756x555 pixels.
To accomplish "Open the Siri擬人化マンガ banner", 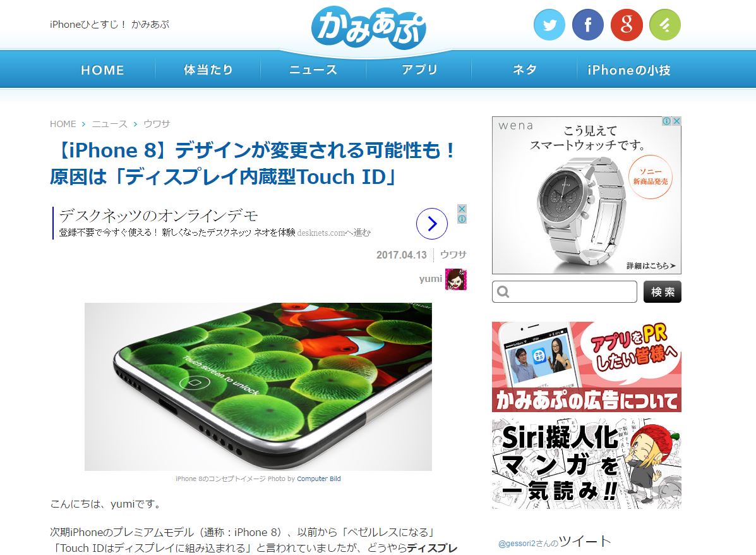I will click(x=587, y=464).
